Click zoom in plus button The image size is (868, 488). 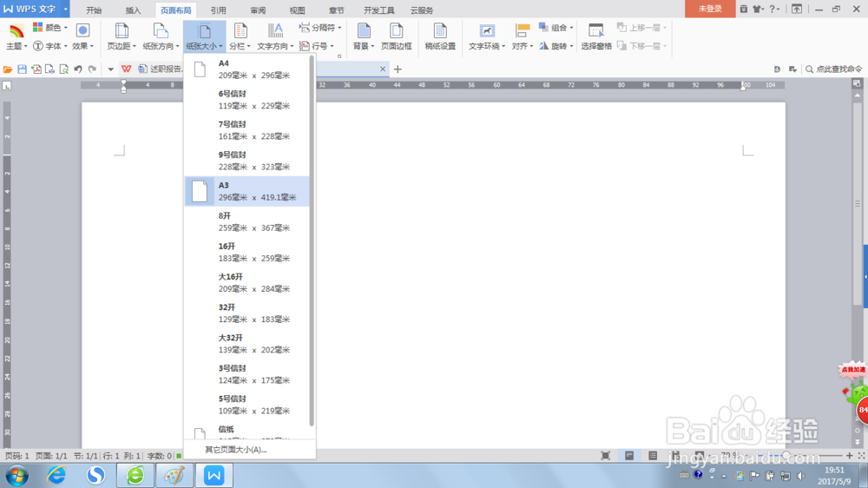849,455
